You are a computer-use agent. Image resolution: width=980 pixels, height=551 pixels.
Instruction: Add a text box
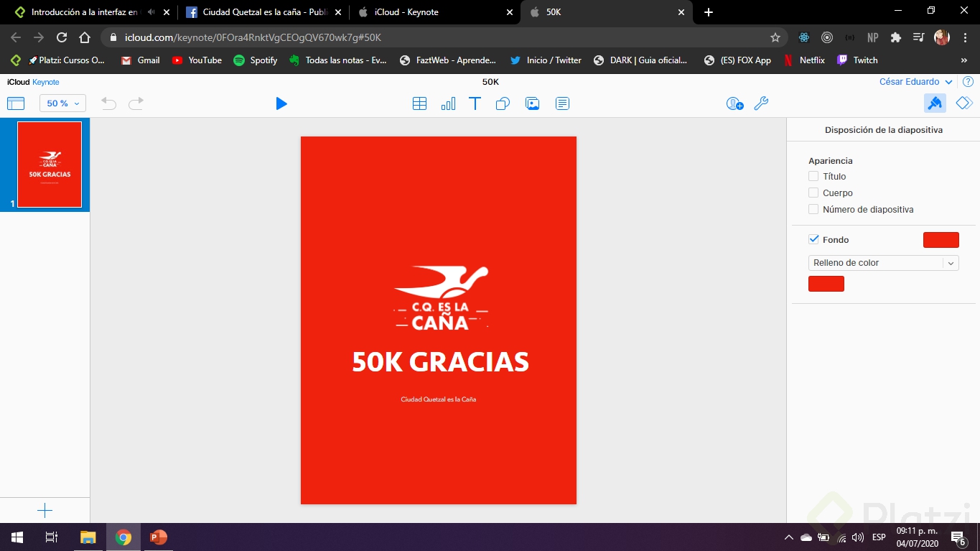(x=475, y=103)
